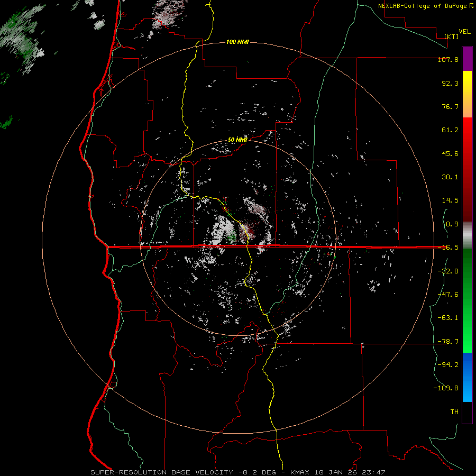Click the -32.0 velocity scale value

point(448,271)
